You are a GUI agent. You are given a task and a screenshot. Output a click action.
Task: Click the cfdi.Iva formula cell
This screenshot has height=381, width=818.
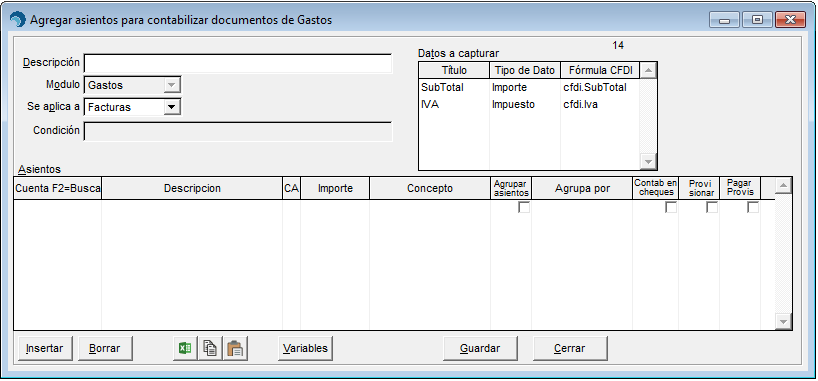tap(600, 104)
